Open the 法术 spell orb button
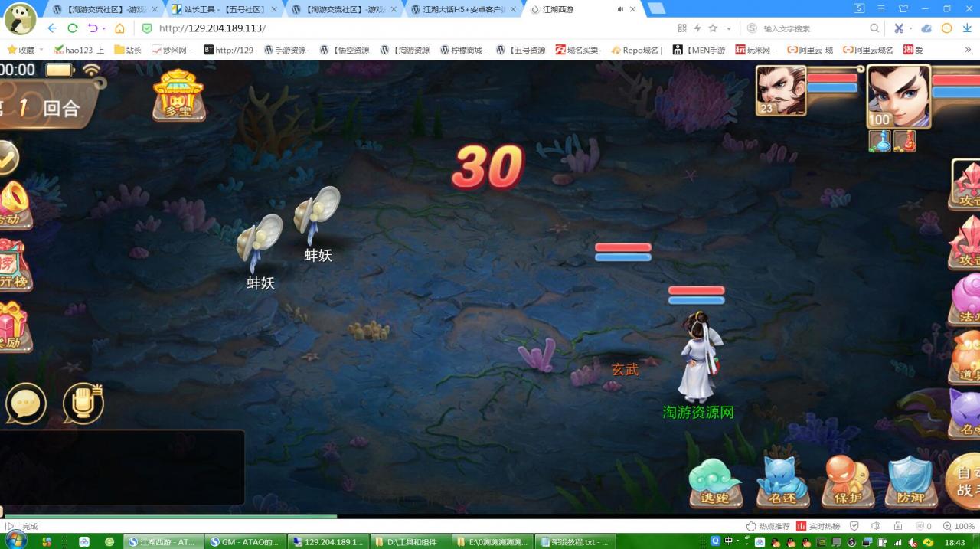The image size is (980, 549). (x=966, y=299)
